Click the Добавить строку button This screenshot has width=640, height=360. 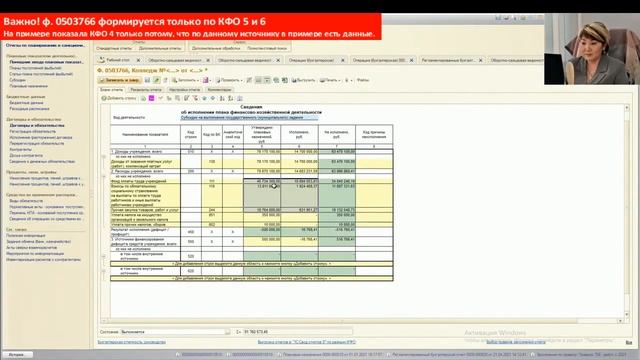coord(119,98)
